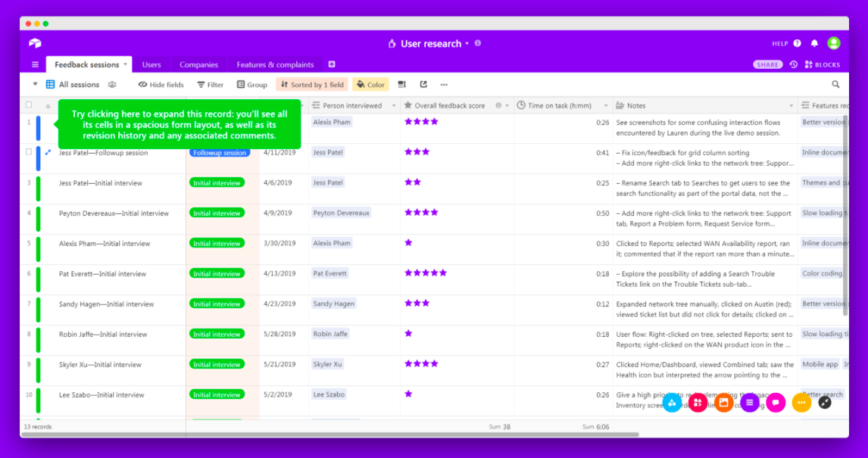
Task: Expand the Person interviewed column menu
Action: click(393, 105)
